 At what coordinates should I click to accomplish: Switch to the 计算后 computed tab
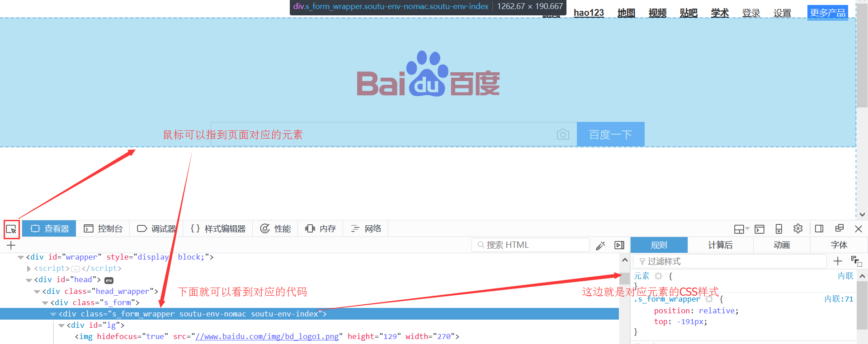coord(720,245)
